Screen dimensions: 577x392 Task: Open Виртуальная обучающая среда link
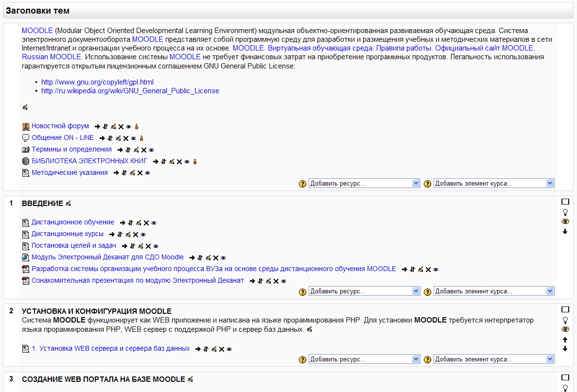(321, 48)
